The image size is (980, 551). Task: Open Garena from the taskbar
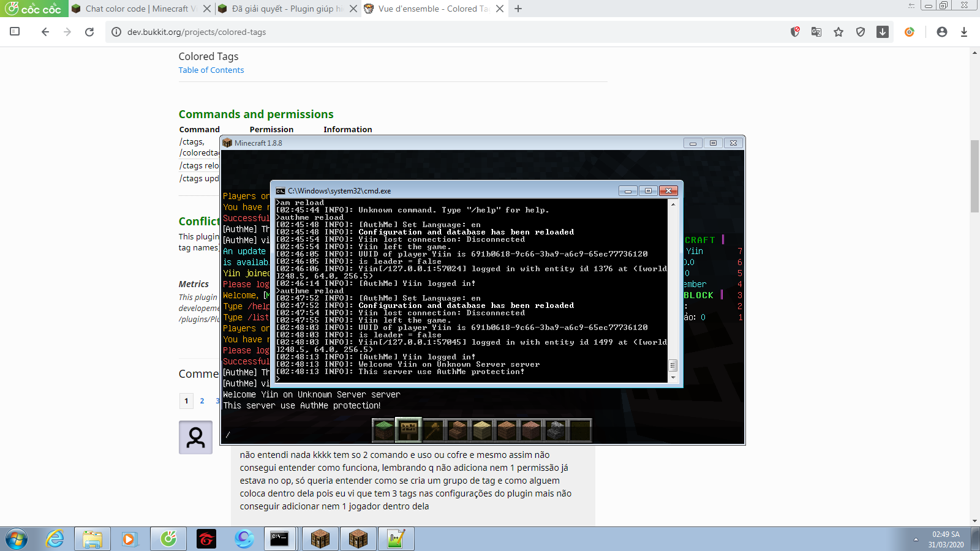pos(206,539)
